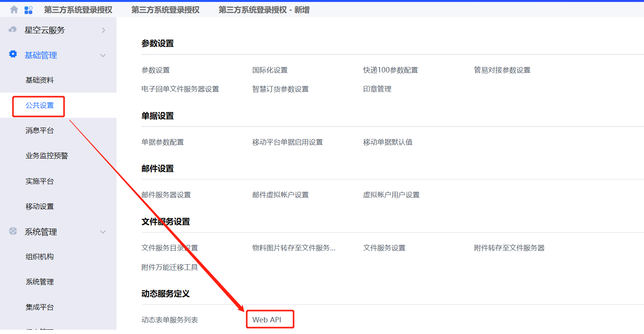Open 印章管理 link

(377, 89)
